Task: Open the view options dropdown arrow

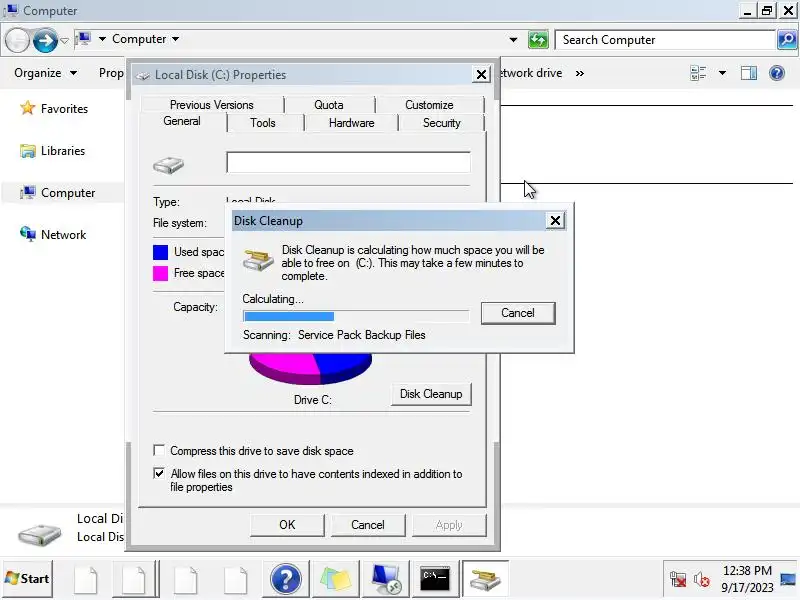Action: [x=722, y=73]
